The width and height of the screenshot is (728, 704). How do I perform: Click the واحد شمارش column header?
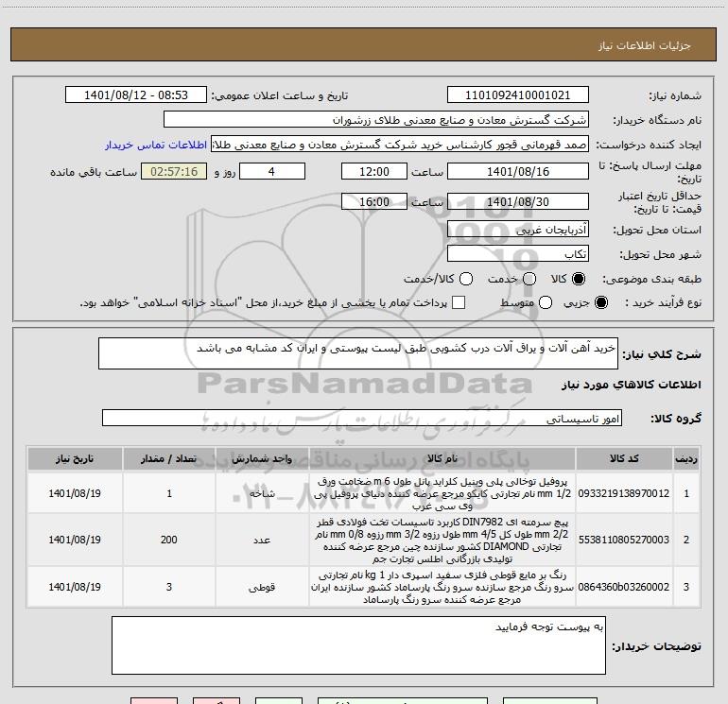tap(262, 458)
